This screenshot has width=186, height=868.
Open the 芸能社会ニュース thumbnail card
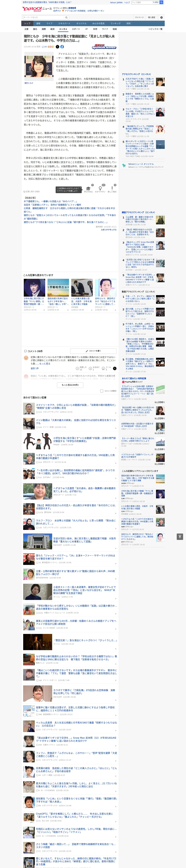pyautogui.click(x=58, y=287)
